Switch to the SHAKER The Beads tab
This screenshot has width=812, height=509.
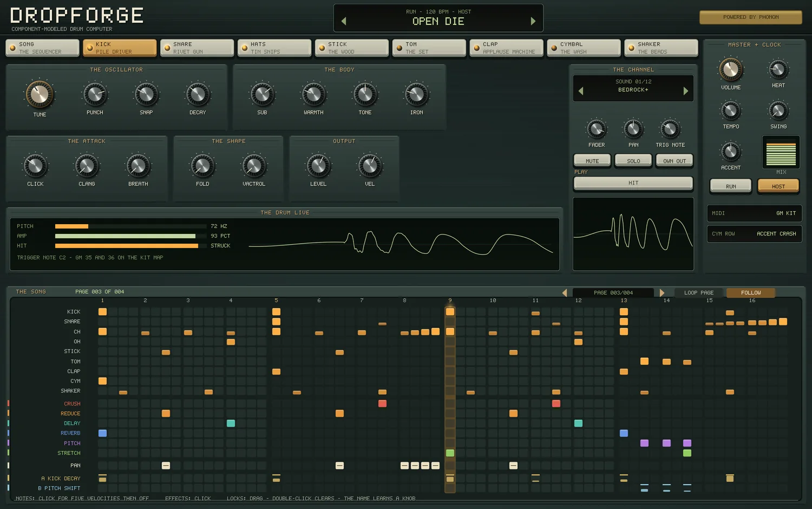[x=661, y=48]
